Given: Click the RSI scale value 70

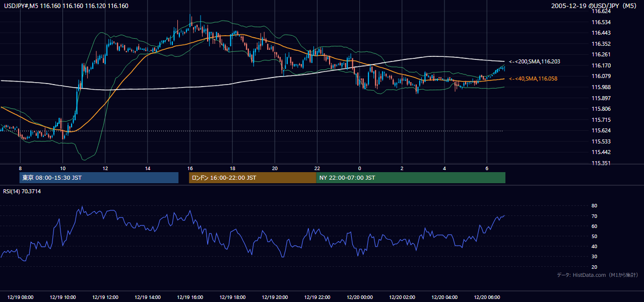Looking at the screenshot, I should click(594, 216).
